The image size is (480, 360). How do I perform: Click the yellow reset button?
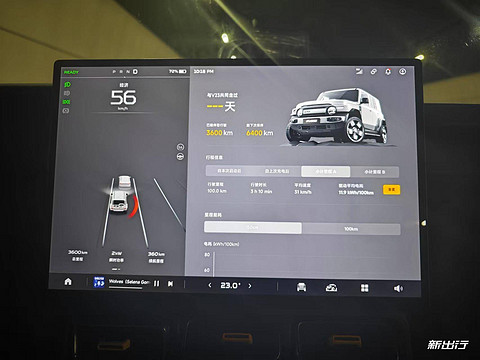392,190
